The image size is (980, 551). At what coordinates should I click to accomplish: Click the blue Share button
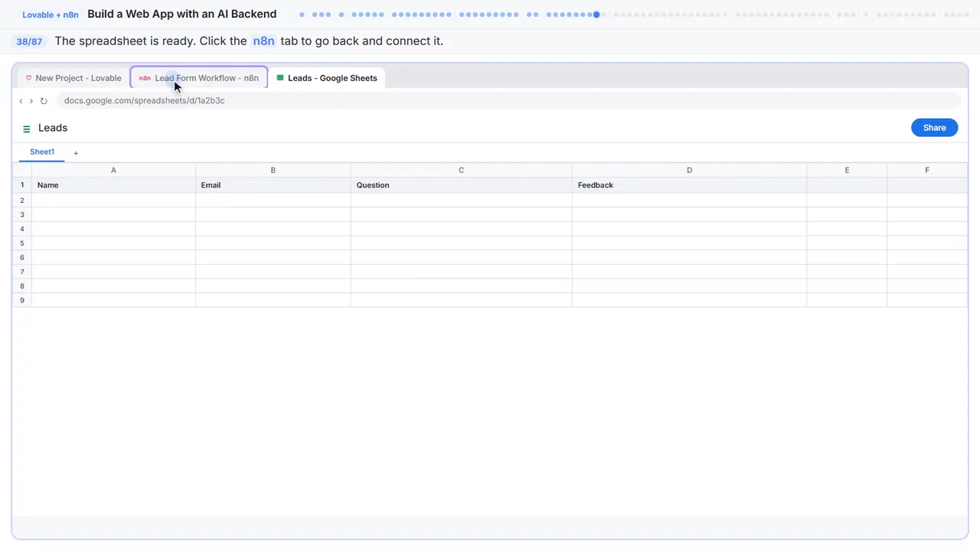[x=934, y=128]
